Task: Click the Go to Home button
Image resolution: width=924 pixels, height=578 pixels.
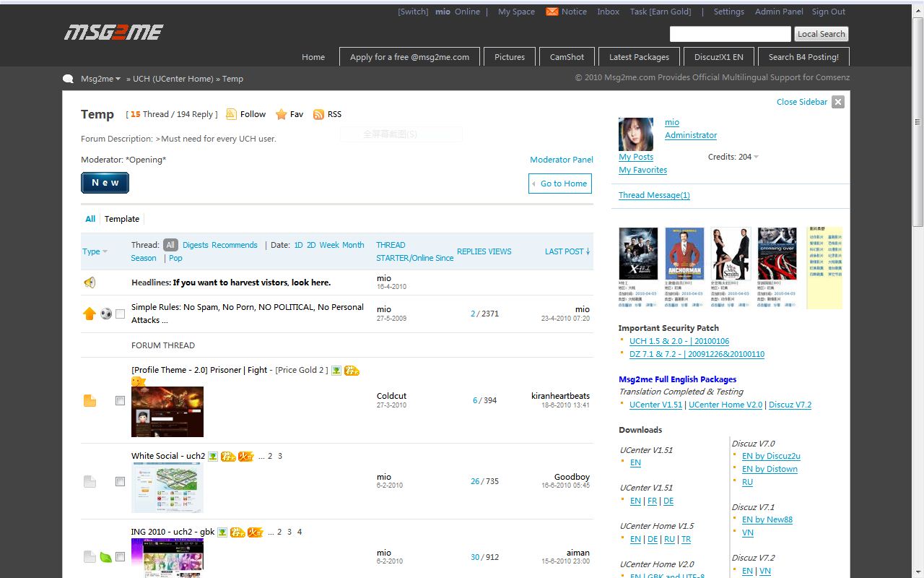Action: click(x=560, y=184)
